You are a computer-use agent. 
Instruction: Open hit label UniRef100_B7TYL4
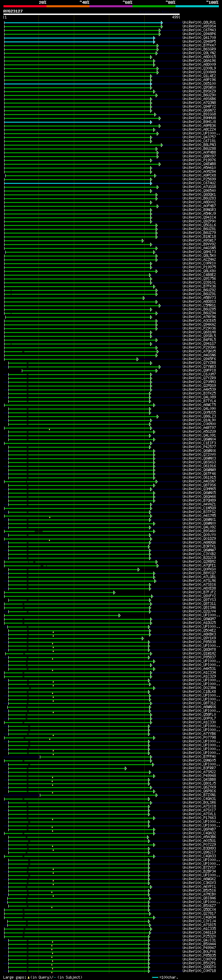(x=199, y=401)
